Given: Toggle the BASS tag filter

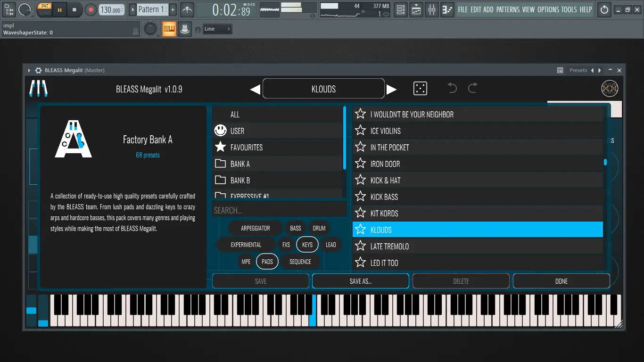Looking at the screenshot, I should click(x=296, y=228).
